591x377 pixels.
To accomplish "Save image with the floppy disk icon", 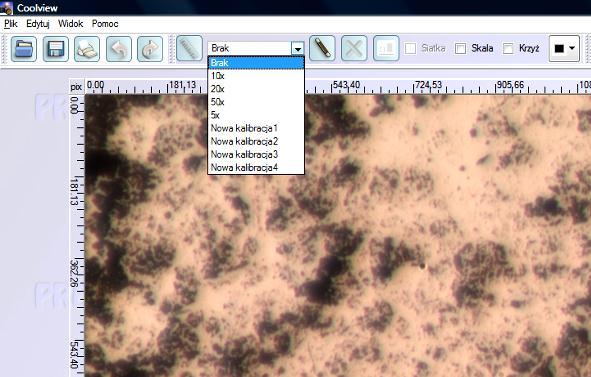I will [x=56, y=49].
